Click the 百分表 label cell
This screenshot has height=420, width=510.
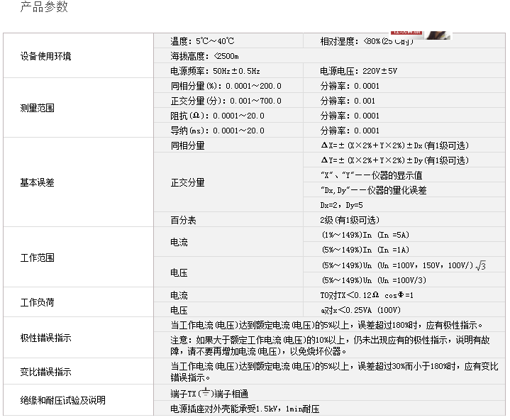[183, 220]
